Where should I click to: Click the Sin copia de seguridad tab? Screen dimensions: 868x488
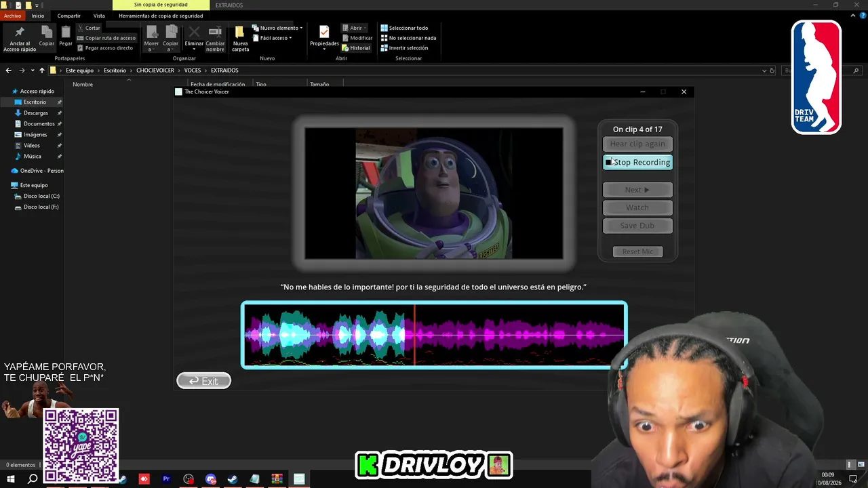coord(161,5)
